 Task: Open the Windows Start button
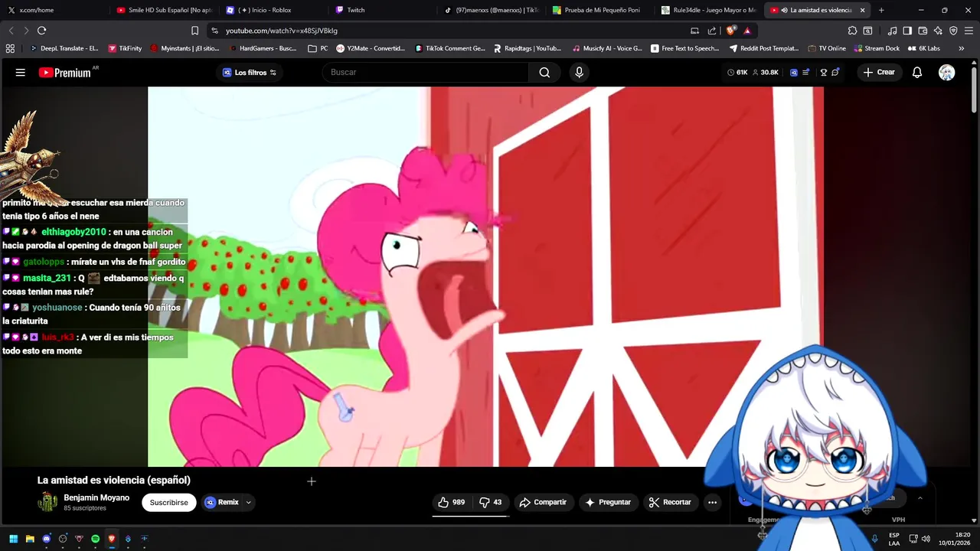click(13, 539)
